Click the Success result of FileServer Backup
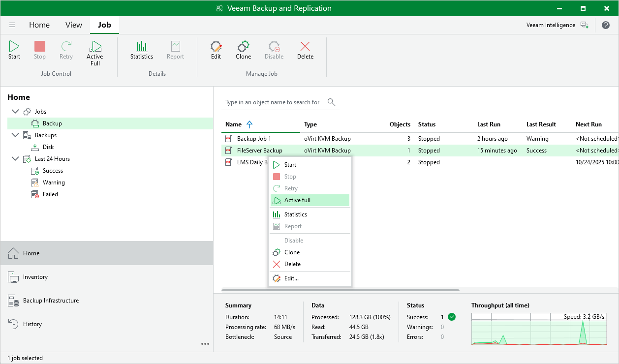 536,151
